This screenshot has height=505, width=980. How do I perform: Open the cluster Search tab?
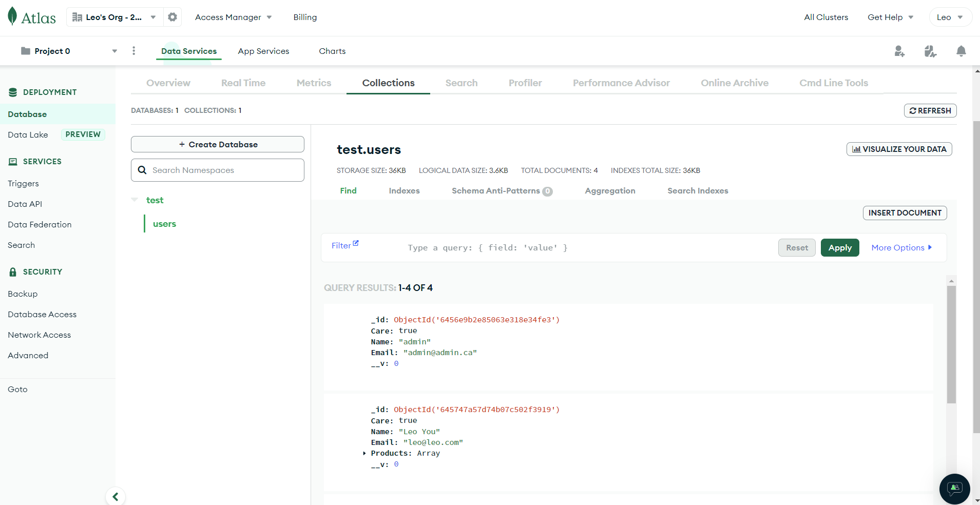point(462,83)
